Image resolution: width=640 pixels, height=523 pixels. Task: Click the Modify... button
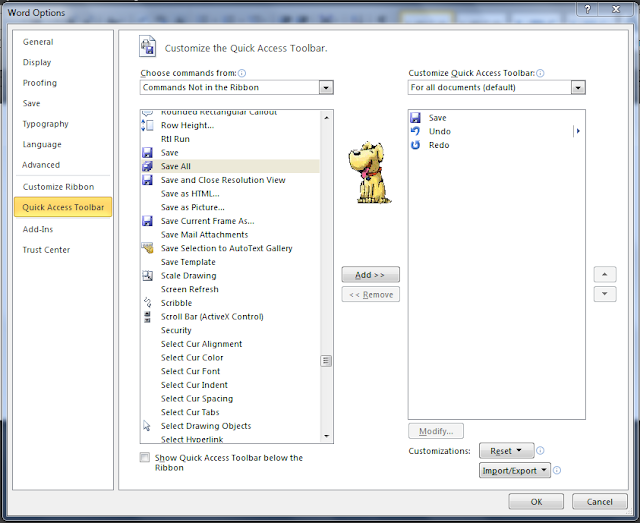point(436,431)
